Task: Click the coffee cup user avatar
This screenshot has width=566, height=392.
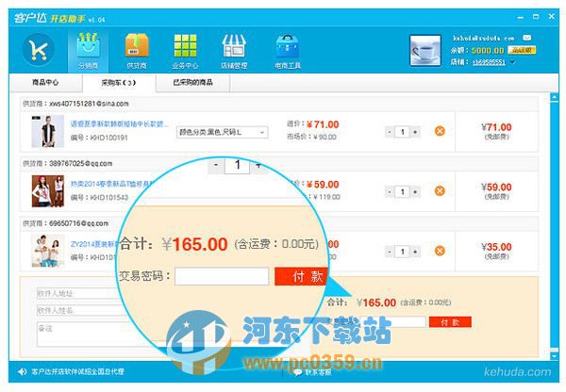Action: pyautogui.click(x=424, y=51)
